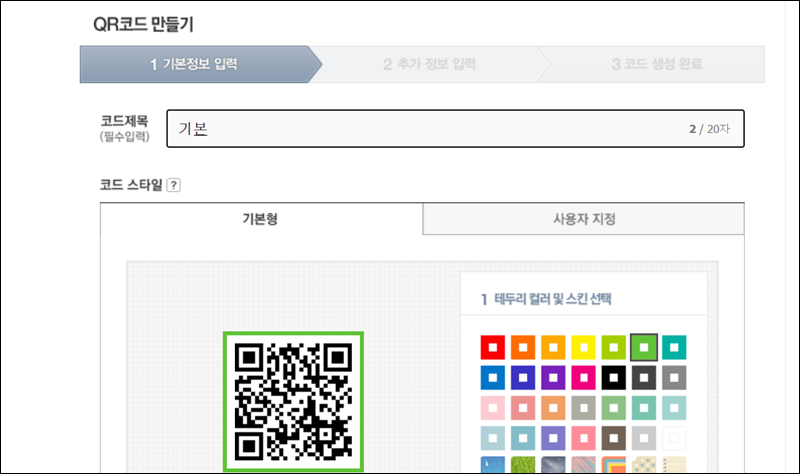800x474 pixels.
Task: Pick the pale blue-gray border swatch
Action: (x=493, y=438)
